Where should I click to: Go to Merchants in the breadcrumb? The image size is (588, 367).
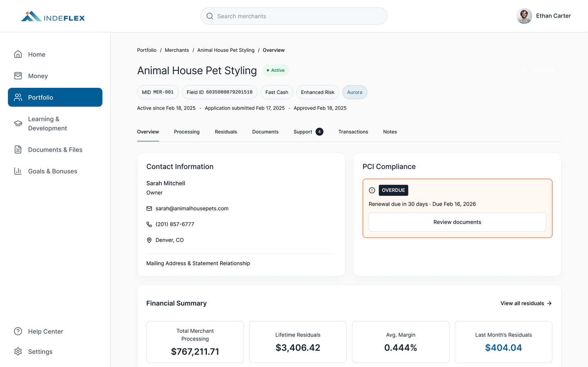177,50
